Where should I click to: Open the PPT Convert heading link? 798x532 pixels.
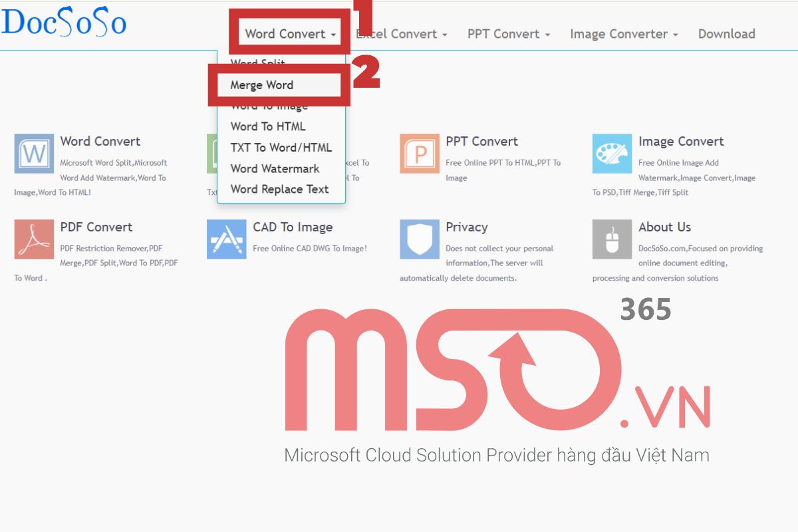coord(481,142)
